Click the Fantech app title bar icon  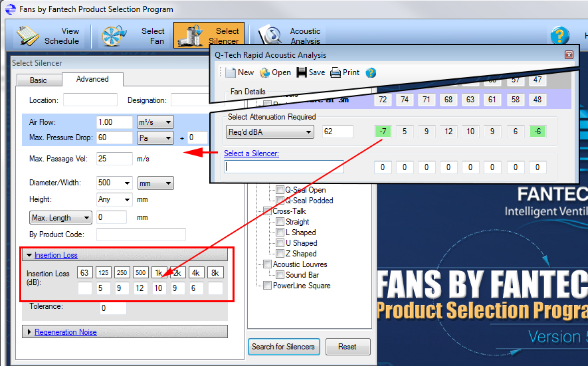pyautogui.click(x=11, y=9)
